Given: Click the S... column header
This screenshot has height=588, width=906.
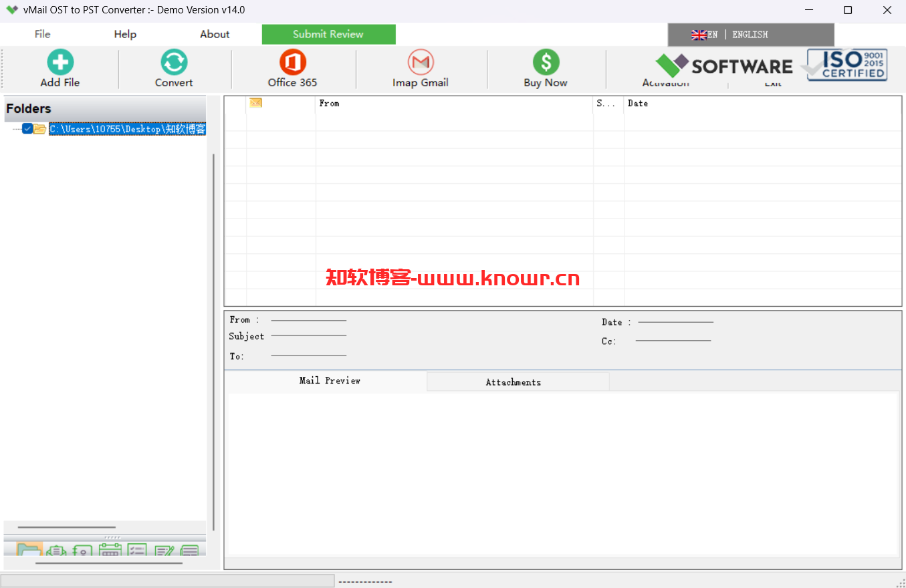Looking at the screenshot, I should pyautogui.click(x=608, y=104).
